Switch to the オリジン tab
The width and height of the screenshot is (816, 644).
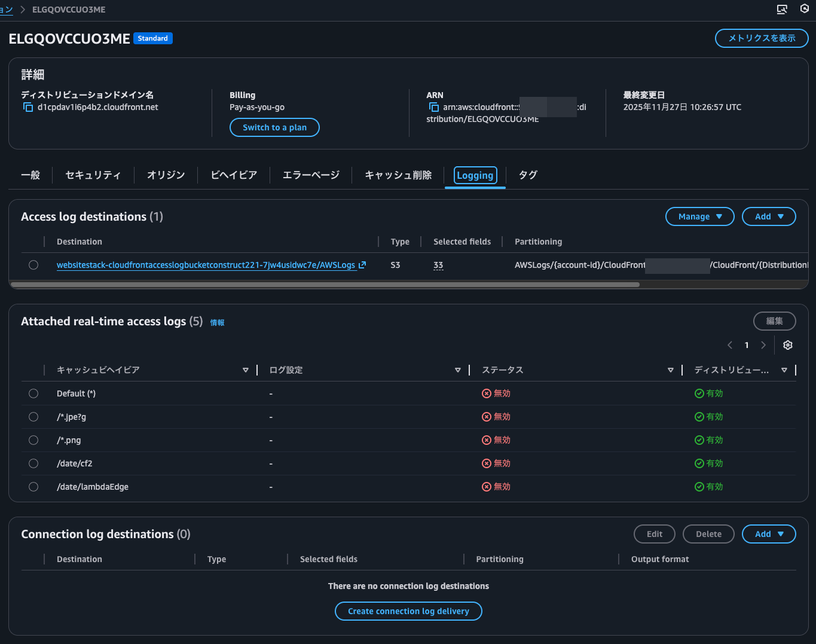166,175
